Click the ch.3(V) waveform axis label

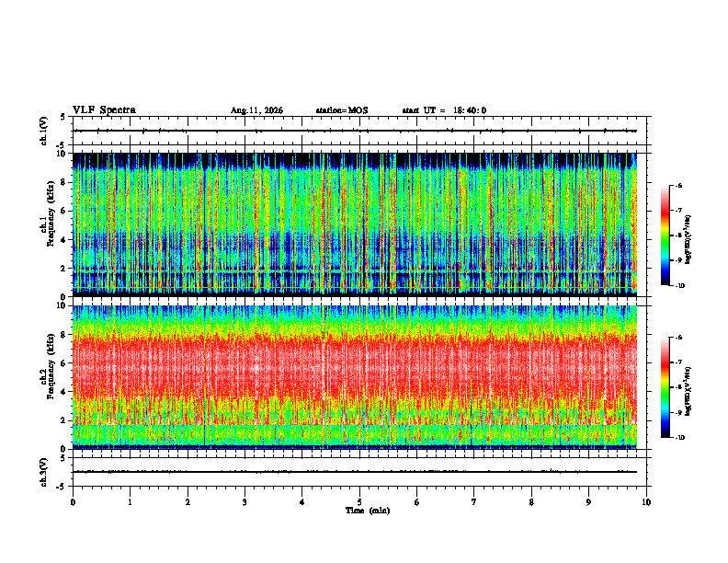(x=44, y=473)
